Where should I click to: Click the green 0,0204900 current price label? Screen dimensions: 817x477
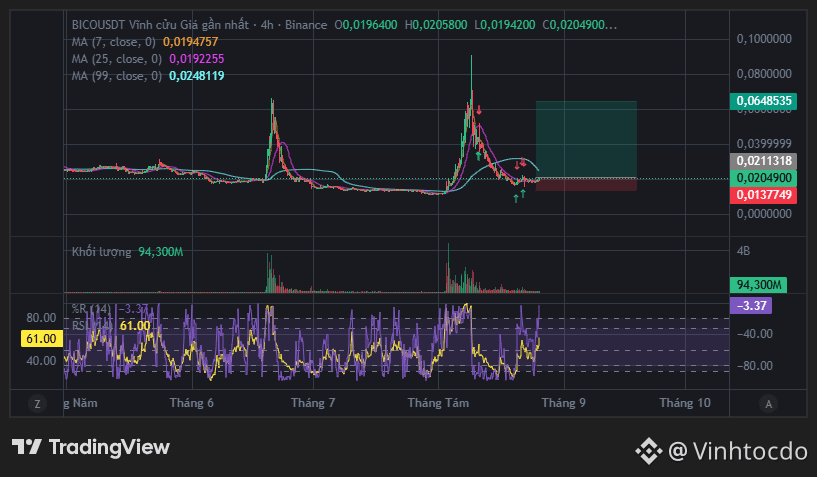click(763, 178)
